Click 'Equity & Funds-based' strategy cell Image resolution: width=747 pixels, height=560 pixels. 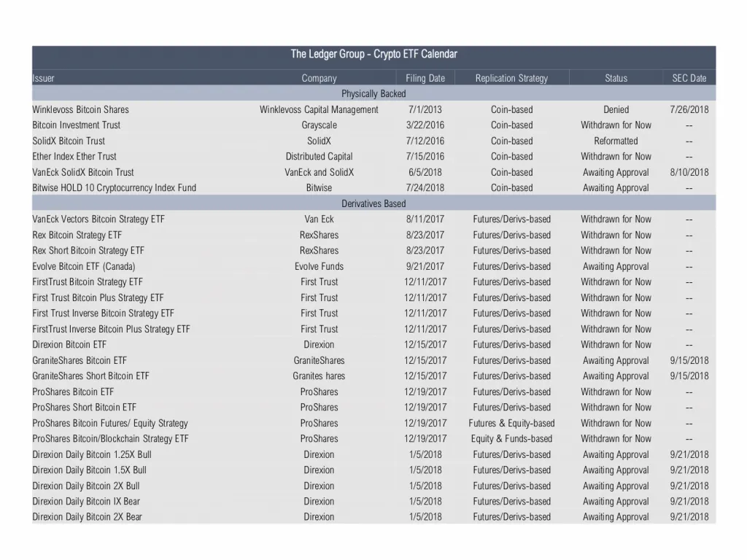tap(511, 439)
